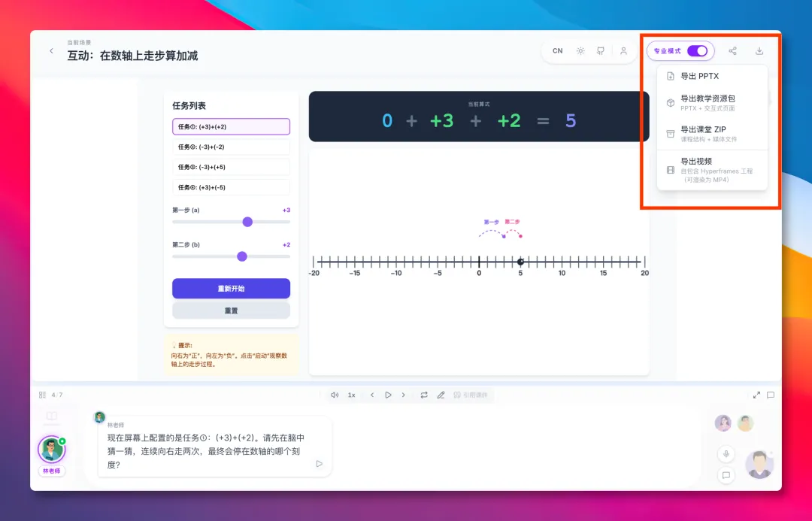Change the 1x playback speed
This screenshot has height=521, width=812.
(x=352, y=395)
